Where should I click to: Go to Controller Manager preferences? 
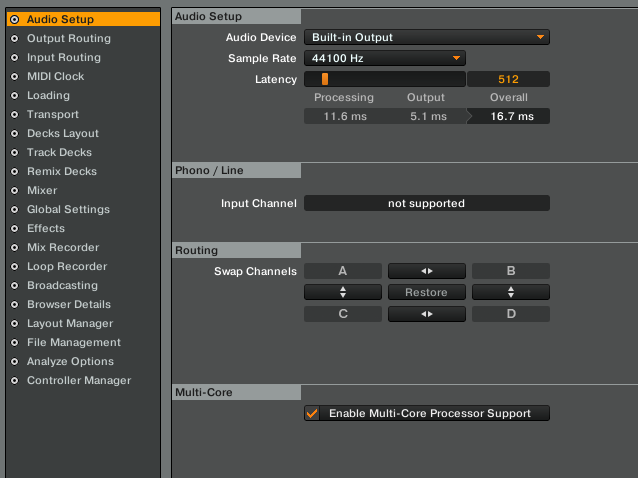pyautogui.click(x=78, y=381)
